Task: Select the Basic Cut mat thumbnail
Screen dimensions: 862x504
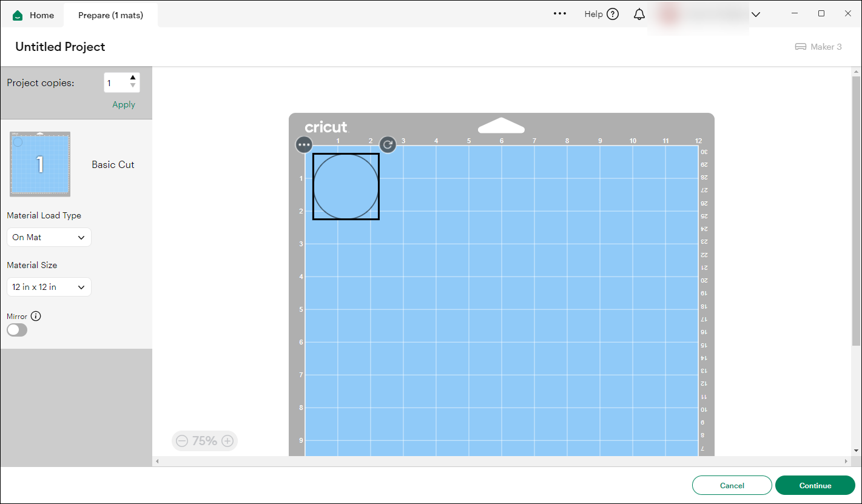Action: [40, 164]
